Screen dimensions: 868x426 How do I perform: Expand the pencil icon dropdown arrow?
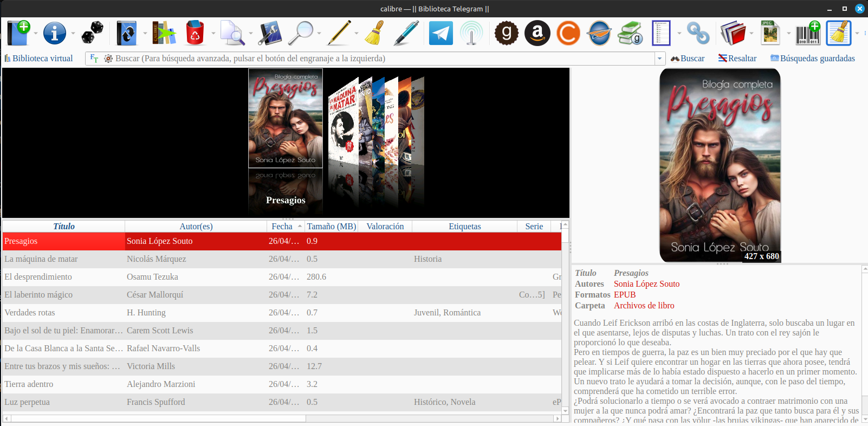pos(356,33)
